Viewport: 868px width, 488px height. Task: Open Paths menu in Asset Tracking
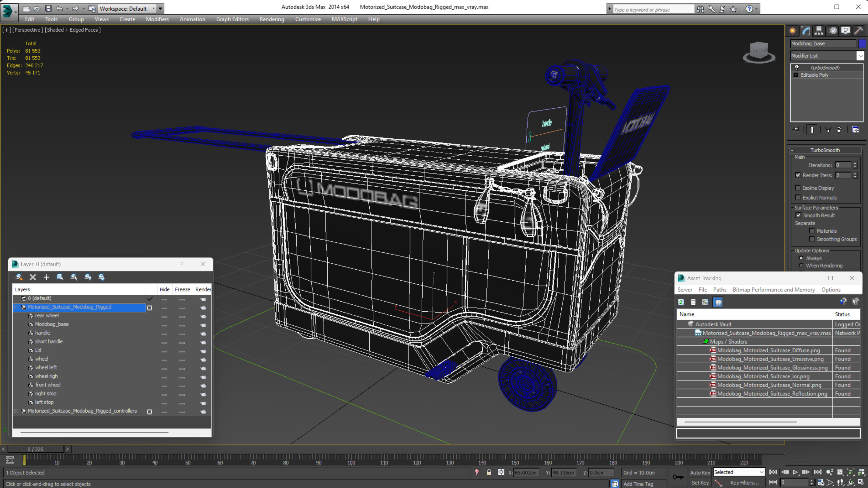click(720, 290)
